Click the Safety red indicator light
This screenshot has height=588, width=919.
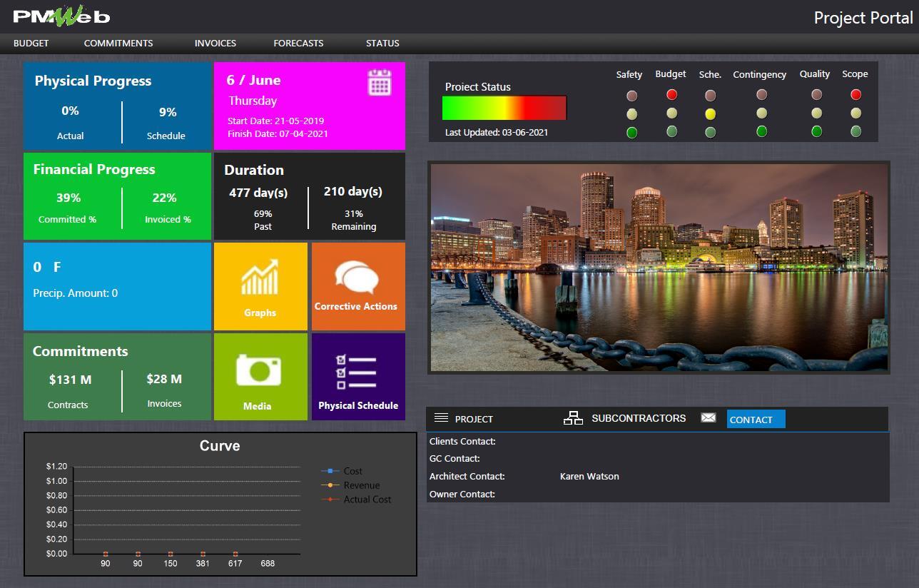point(631,96)
